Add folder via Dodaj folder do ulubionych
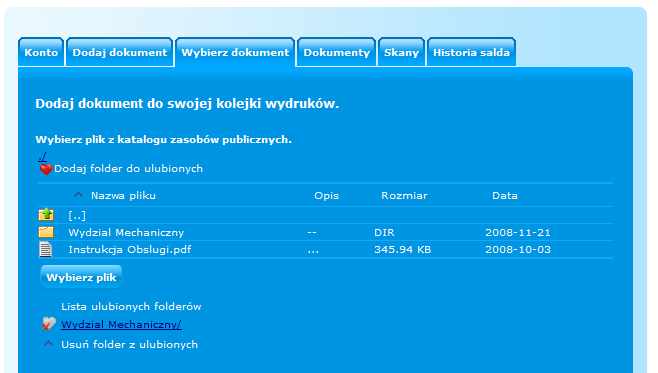658x373 pixels. (x=128, y=169)
